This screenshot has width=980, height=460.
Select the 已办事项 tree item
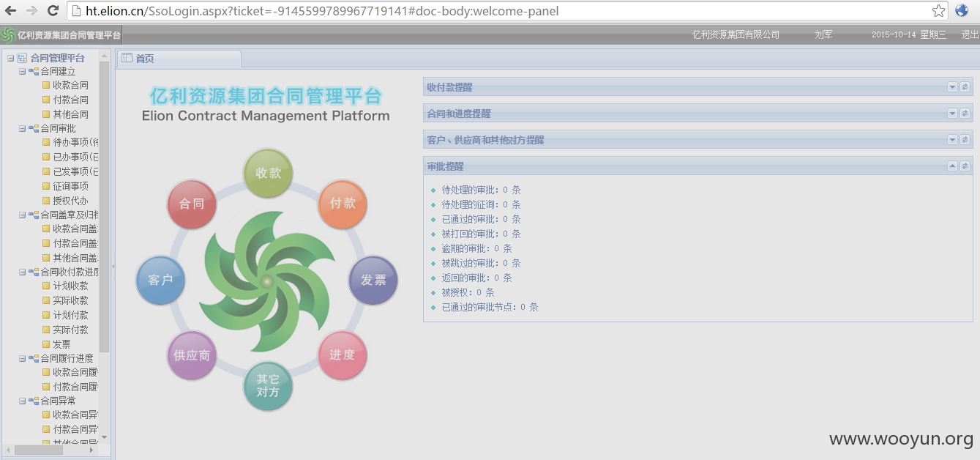click(75, 157)
